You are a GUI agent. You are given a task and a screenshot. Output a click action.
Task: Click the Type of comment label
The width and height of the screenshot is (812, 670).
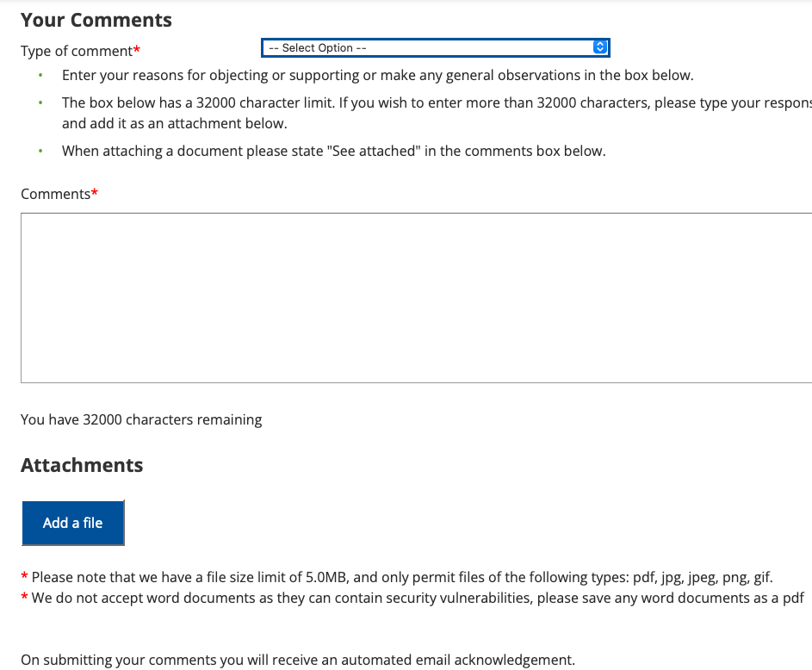click(x=77, y=51)
